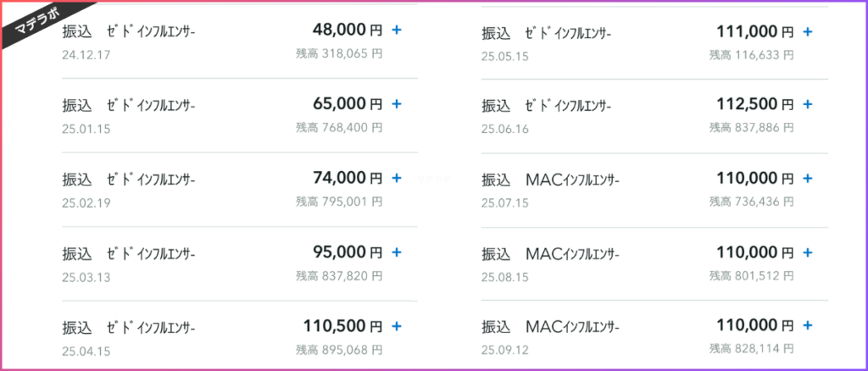This screenshot has width=868, height=371.
Task: Expand the 65,000 yen deposit plus icon
Action: coord(396,104)
